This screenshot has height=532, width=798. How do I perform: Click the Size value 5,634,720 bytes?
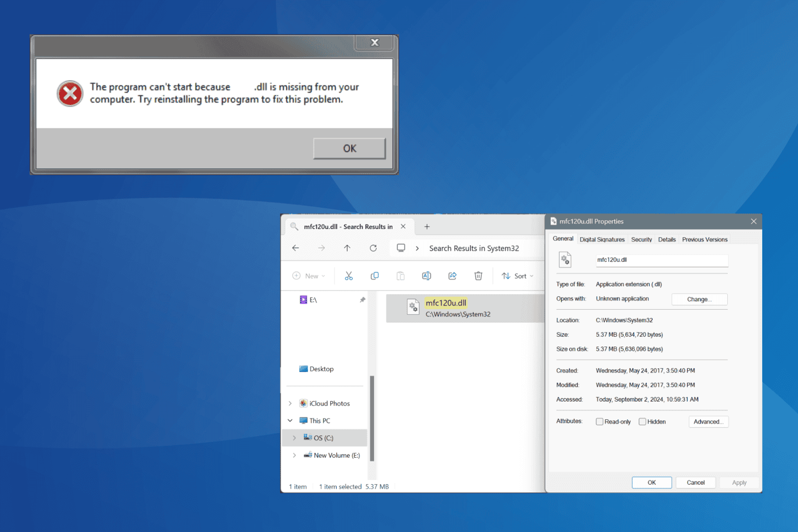629,335
